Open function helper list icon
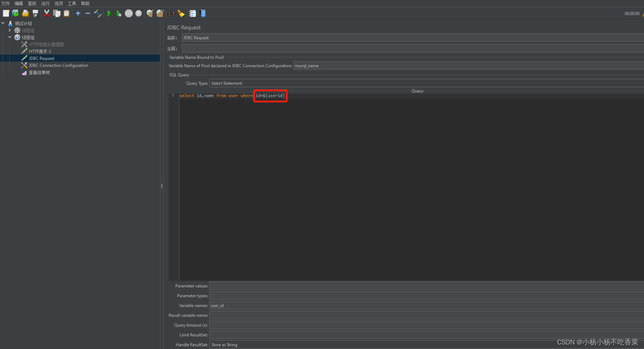Screen dimensions: 644x349 tap(192, 13)
